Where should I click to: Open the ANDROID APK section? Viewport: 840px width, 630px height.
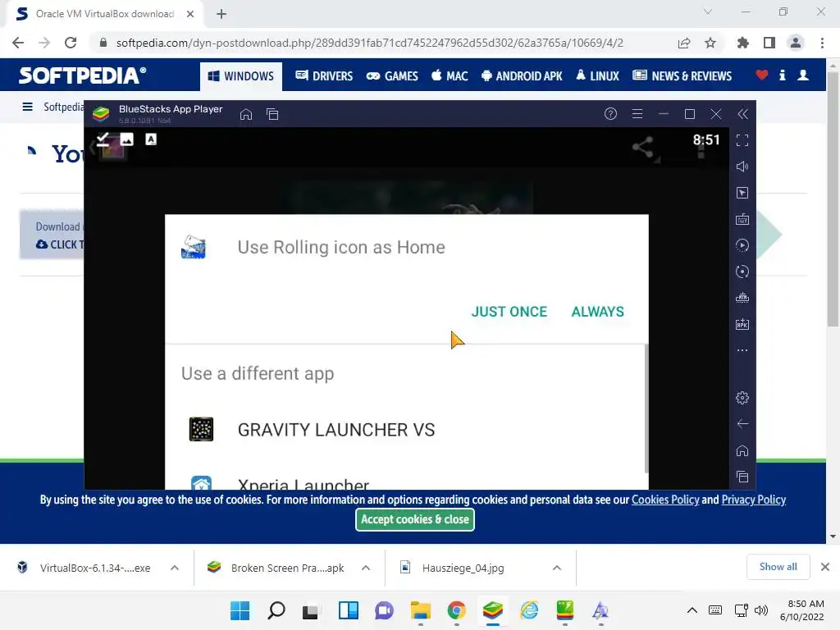click(522, 76)
